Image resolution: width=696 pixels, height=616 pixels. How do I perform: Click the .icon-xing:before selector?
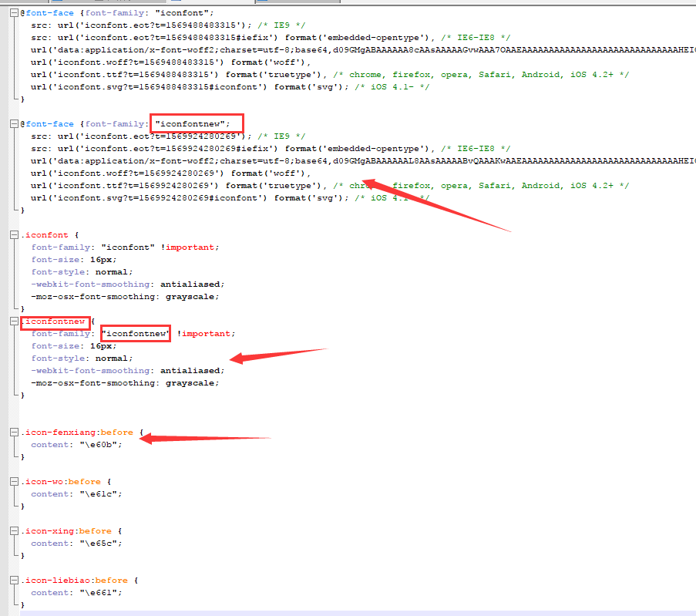[x=66, y=530]
